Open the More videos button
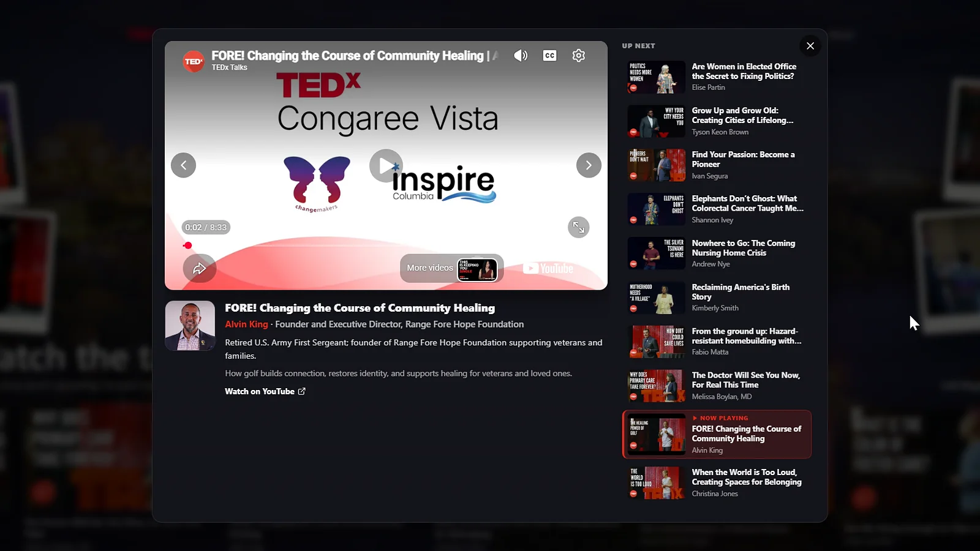 (452, 268)
